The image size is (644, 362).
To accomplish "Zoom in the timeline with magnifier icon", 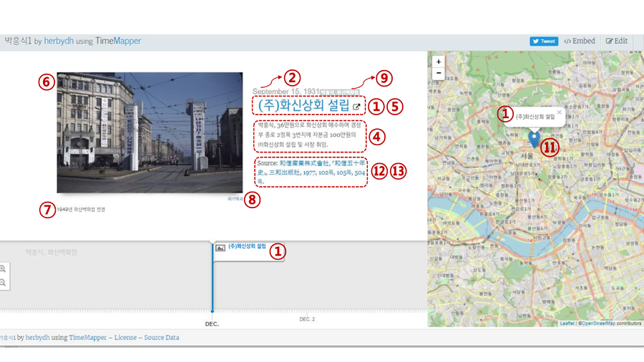I will [3, 269].
